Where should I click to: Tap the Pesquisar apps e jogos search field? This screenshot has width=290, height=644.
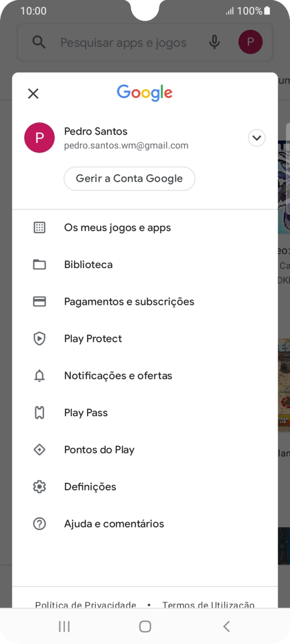coord(123,42)
